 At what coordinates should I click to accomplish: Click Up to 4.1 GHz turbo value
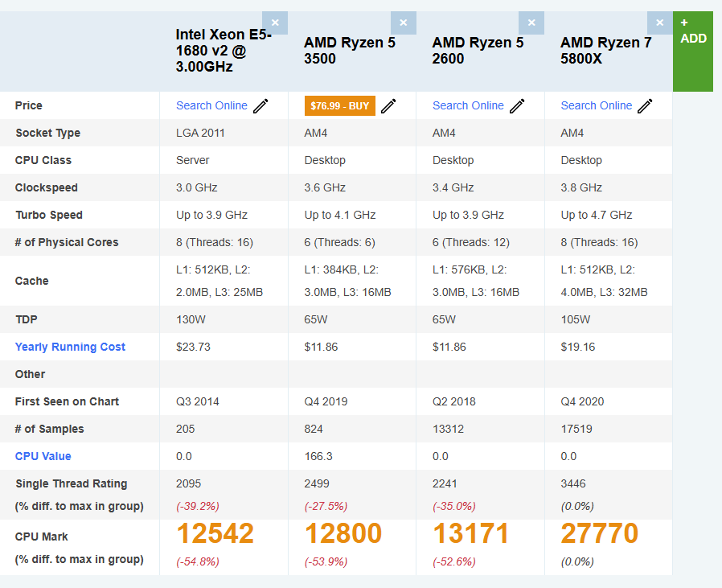tap(340, 216)
